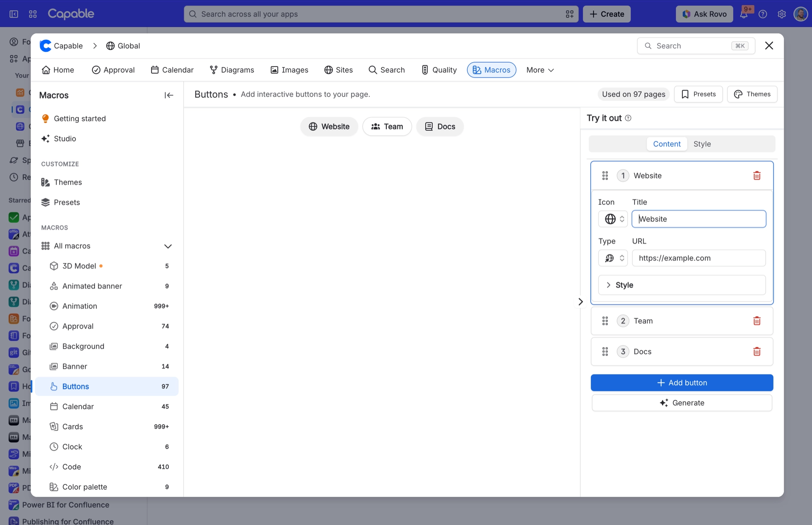This screenshot has height=525, width=812.
Task: Select the Content tab
Action: pos(667,144)
